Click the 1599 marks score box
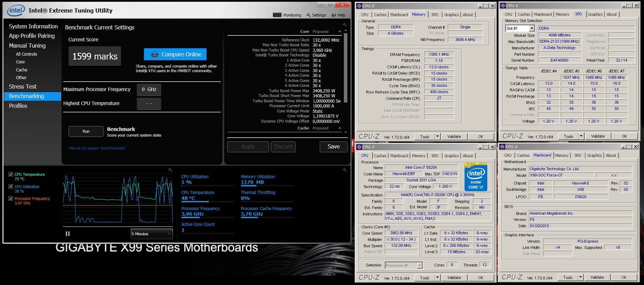 [x=95, y=56]
